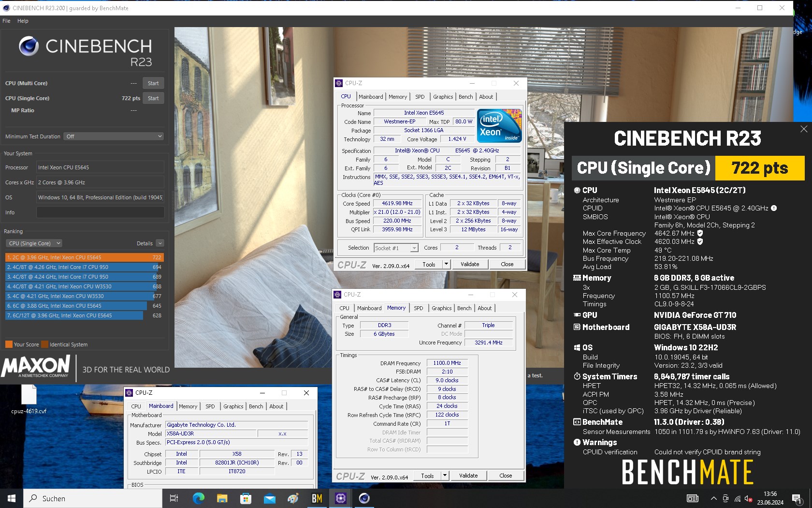Click taskbar clock showing 13:56
The image size is (812, 508).
(770, 498)
